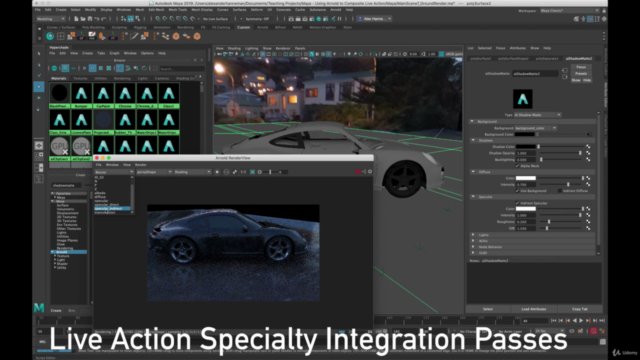Expand the Lights section in Attribute Editor

pyautogui.click(x=473, y=235)
